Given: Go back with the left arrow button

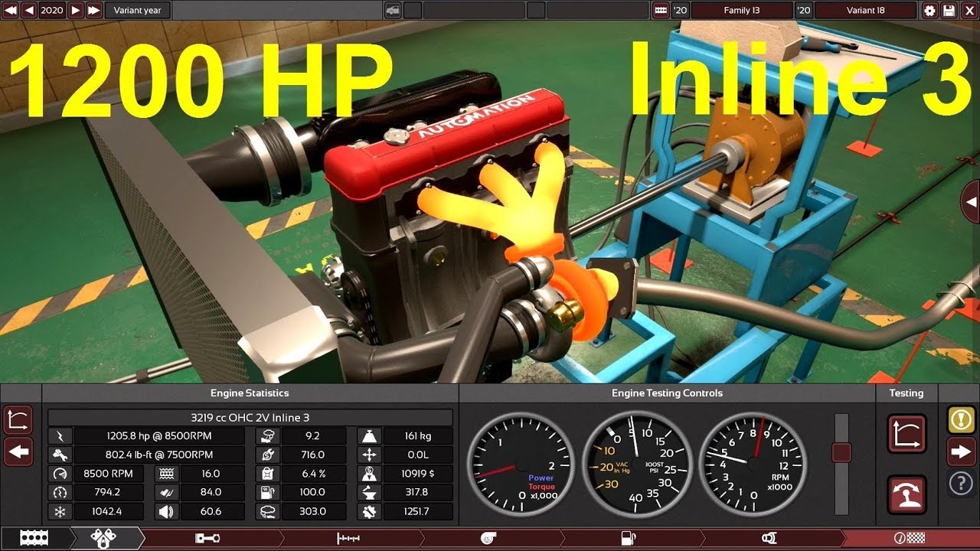Looking at the screenshot, I should [18, 452].
